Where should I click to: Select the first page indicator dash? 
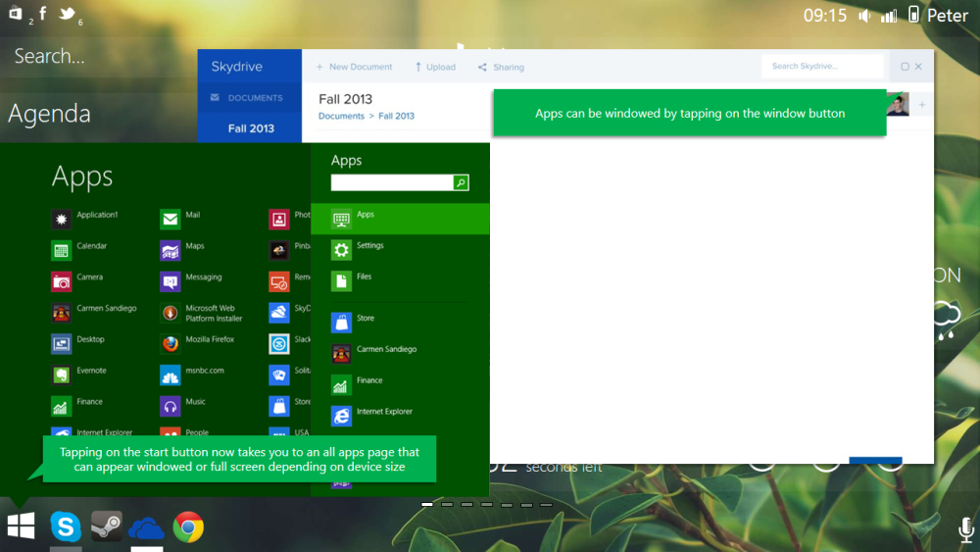click(427, 504)
